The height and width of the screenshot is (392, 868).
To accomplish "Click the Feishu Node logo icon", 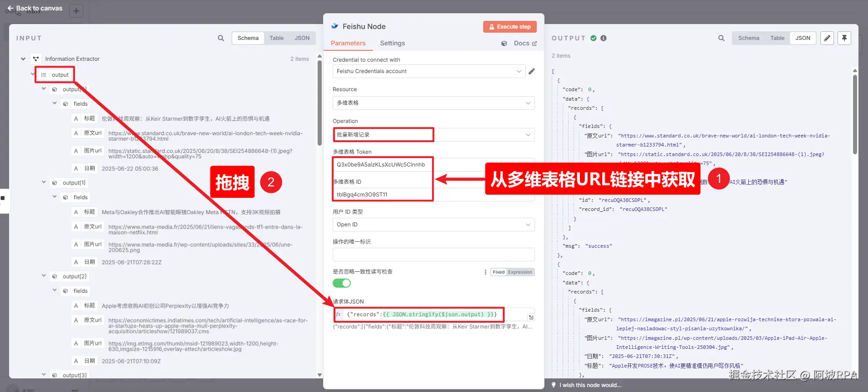I will click(x=335, y=26).
